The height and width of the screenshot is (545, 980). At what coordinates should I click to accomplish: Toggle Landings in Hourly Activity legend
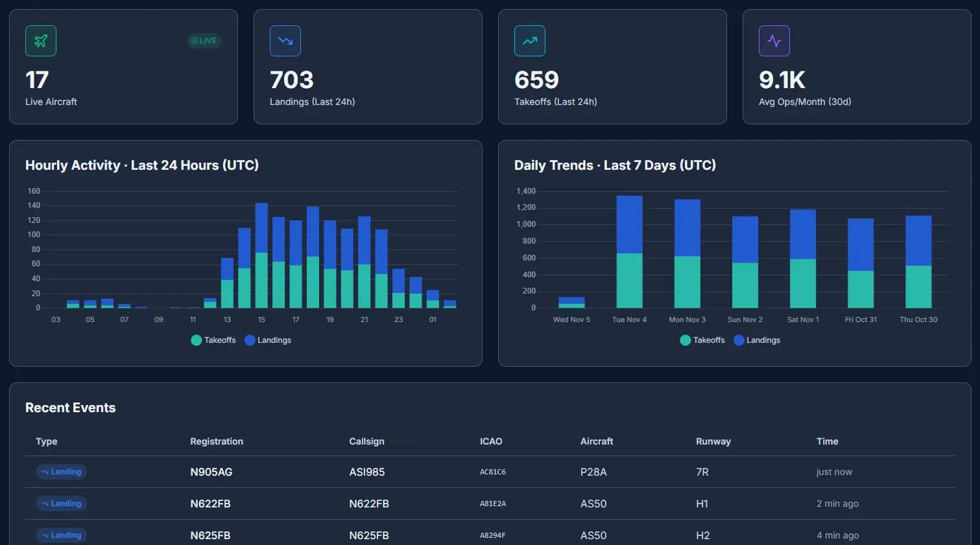267,340
